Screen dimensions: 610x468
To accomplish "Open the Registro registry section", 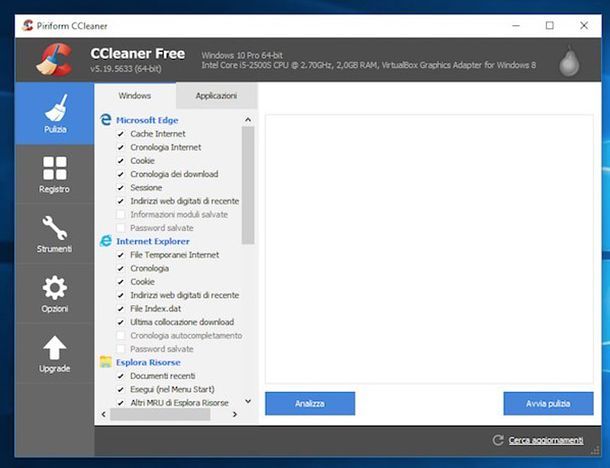I will 54,175.
